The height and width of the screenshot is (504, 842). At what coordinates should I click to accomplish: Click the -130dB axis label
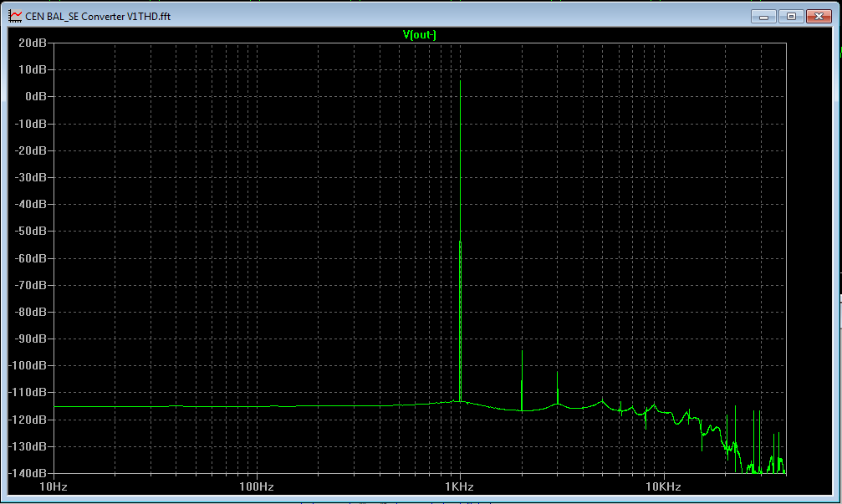tap(28, 446)
